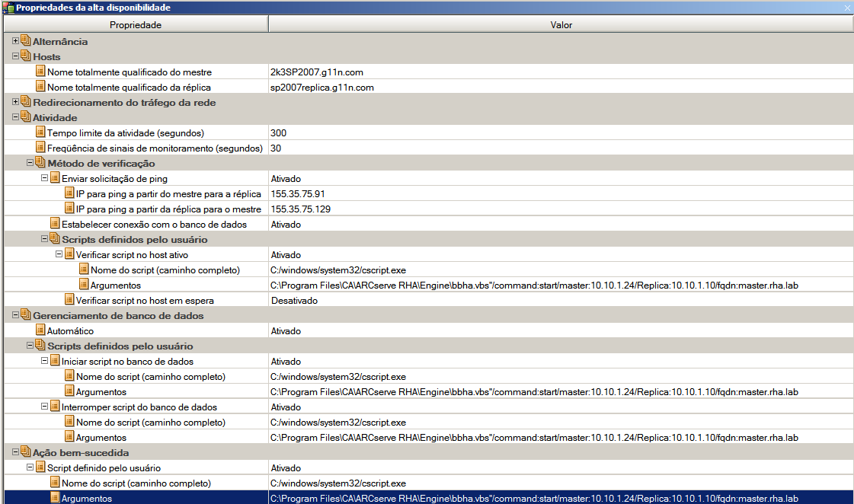The image size is (854, 504).
Task: Collapse Ação bem-sucedida group
Action: 15,452
